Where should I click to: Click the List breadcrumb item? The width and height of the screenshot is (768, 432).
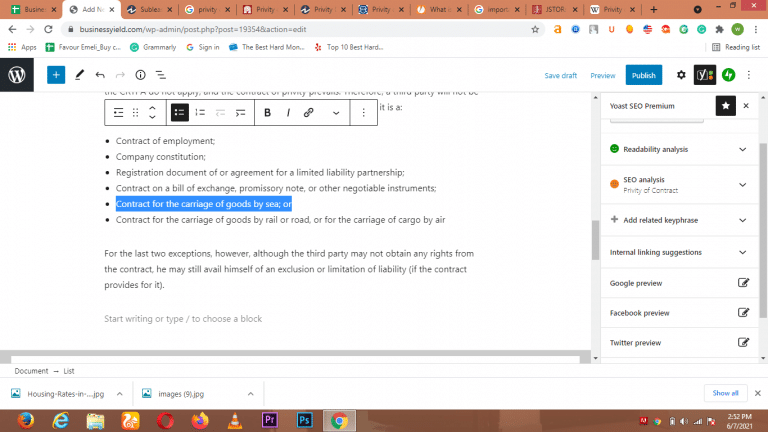pyautogui.click(x=75, y=370)
